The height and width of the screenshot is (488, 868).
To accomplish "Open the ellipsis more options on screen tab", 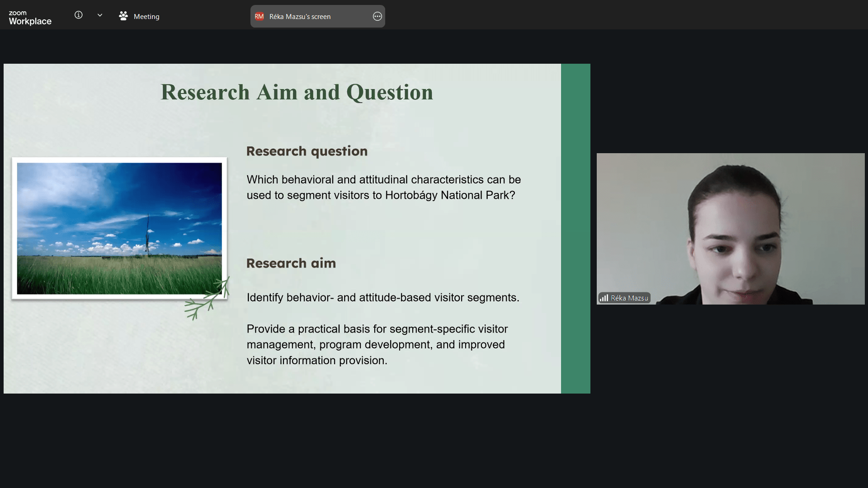I will pos(377,17).
